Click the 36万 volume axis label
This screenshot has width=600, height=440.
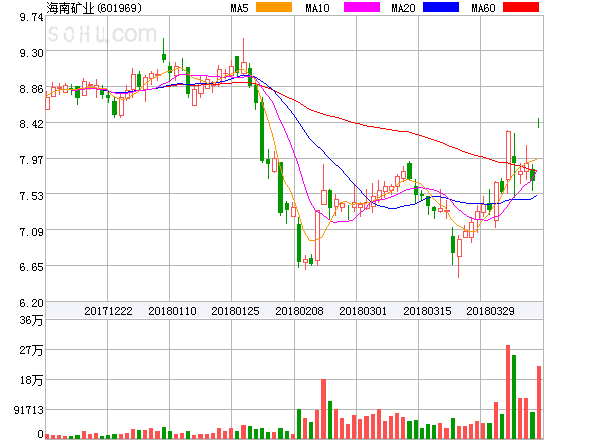coord(31,320)
